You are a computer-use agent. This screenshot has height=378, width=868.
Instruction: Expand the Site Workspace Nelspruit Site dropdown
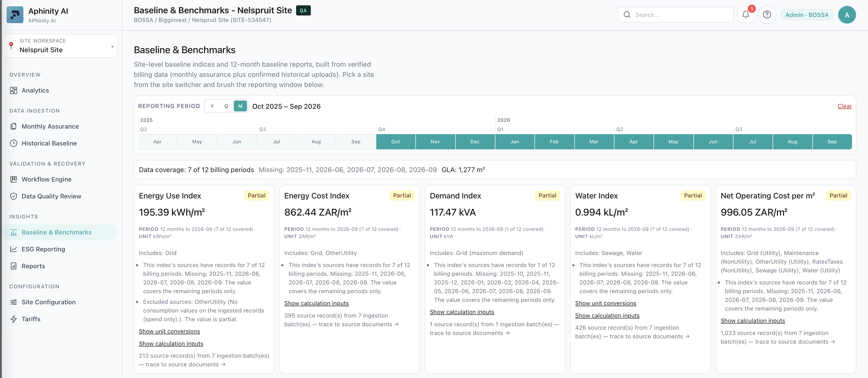pos(60,46)
